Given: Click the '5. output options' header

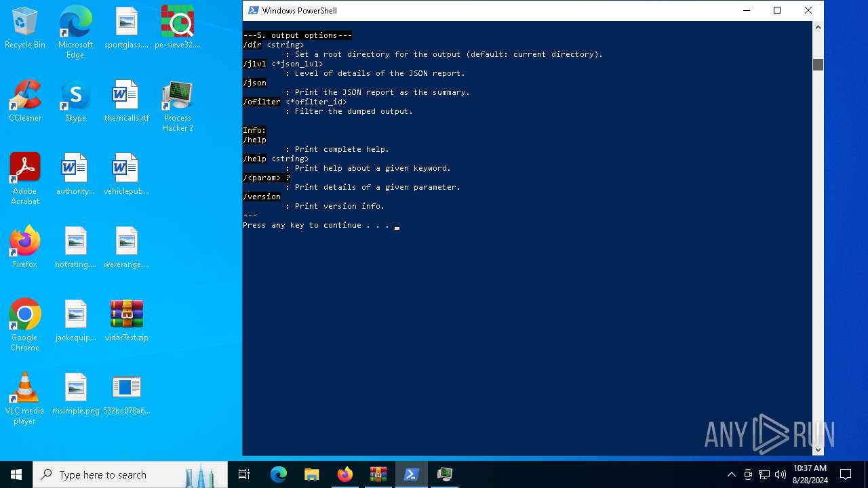Looking at the screenshot, I should [x=297, y=35].
